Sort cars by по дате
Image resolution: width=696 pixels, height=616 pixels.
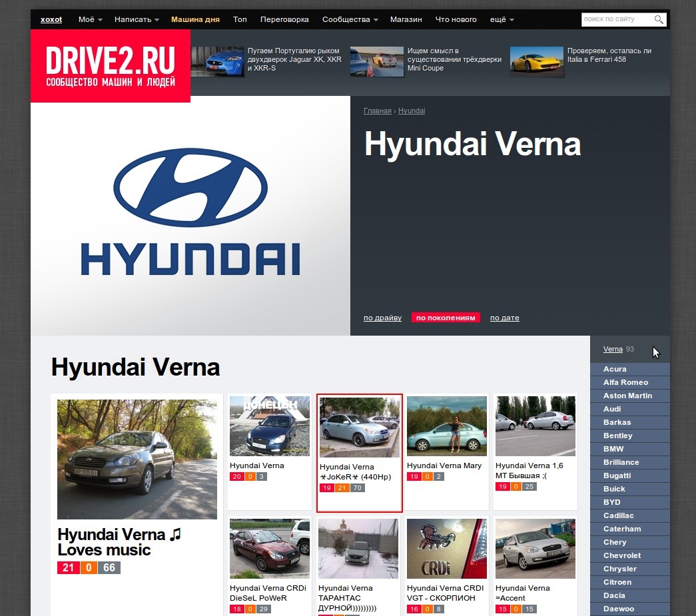[504, 318]
